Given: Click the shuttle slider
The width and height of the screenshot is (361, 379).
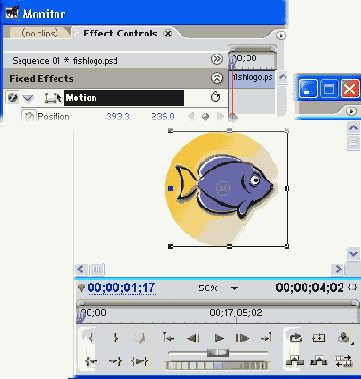Looking at the screenshot, I should coord(218,353).
